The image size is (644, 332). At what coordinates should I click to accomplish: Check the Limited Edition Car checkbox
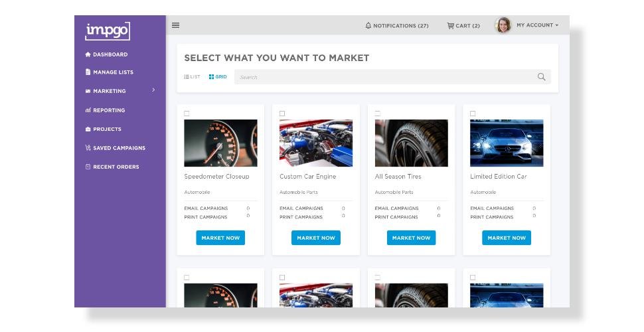click(x=473, y=114)
